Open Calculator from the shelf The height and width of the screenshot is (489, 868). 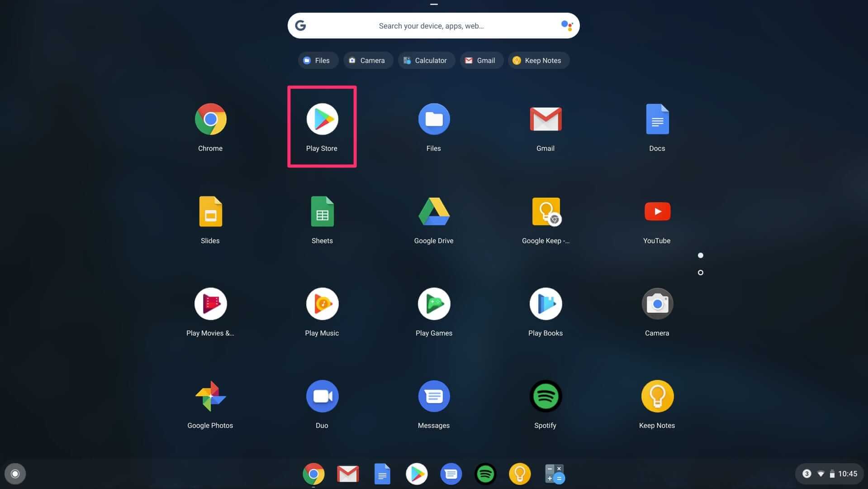[x=554, y=474]
